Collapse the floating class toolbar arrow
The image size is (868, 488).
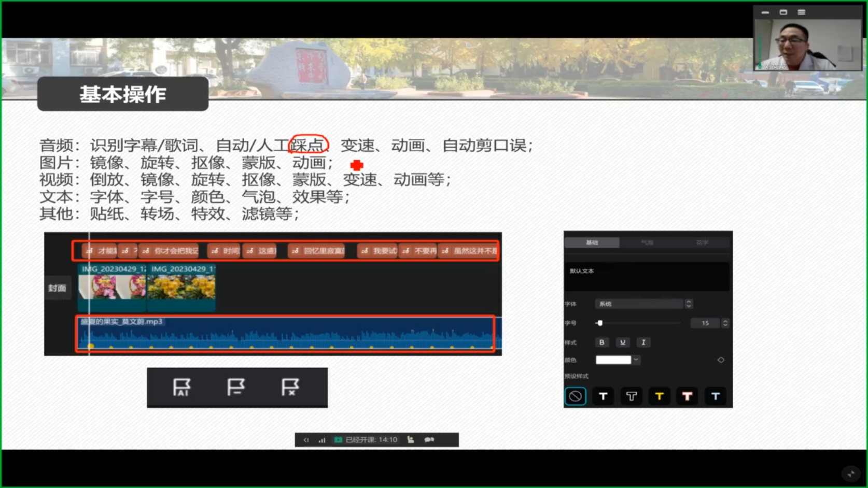pos(306,440)
